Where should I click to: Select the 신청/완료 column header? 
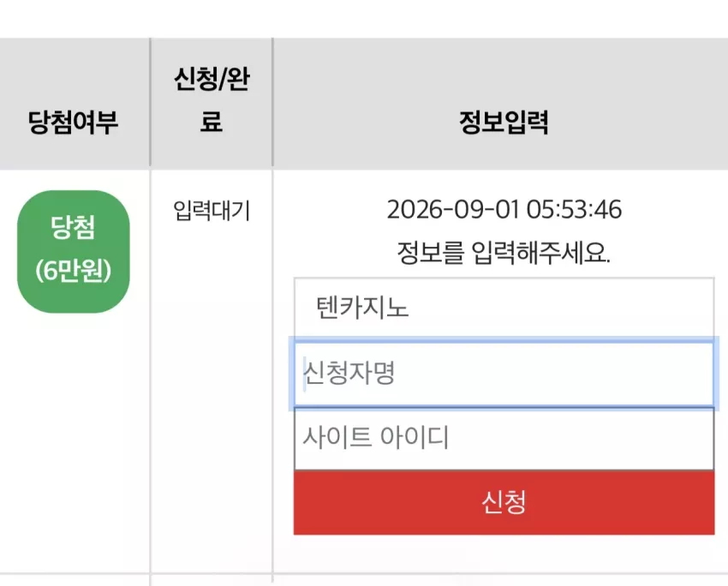tap(212, 100)
